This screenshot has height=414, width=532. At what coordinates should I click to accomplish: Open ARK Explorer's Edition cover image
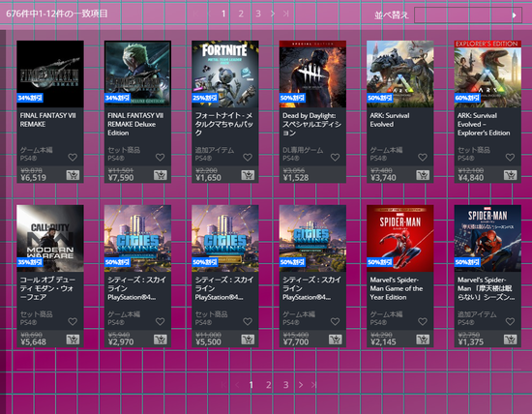point(488,74)
